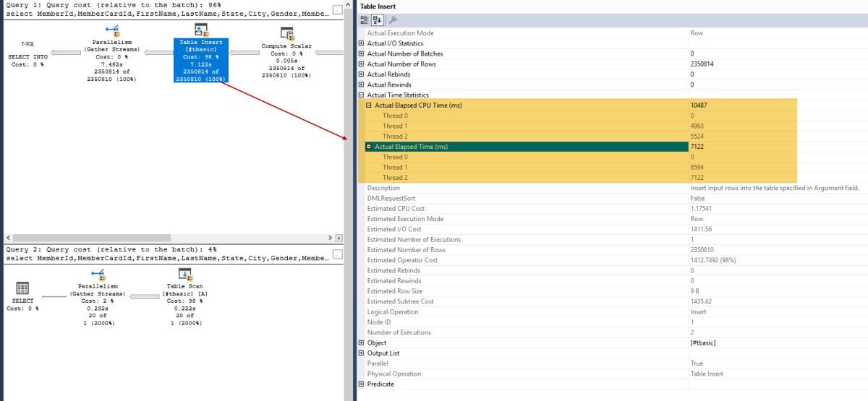Expand the Output List property

[362, 353]
